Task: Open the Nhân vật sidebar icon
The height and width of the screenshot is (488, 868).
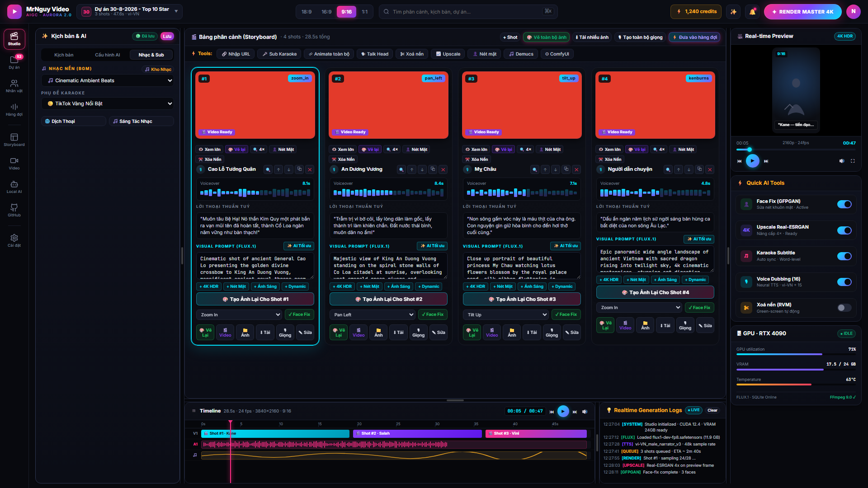Action: (x=14, y=86)
